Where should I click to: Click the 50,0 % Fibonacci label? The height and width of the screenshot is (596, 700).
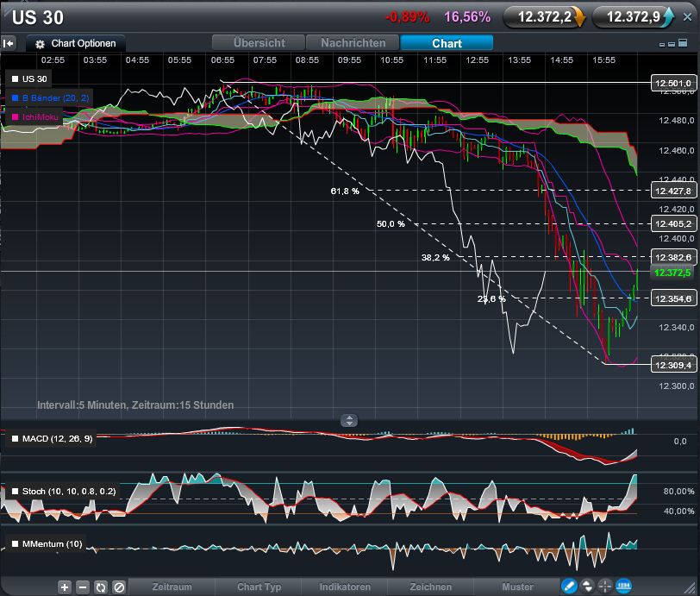391,224
